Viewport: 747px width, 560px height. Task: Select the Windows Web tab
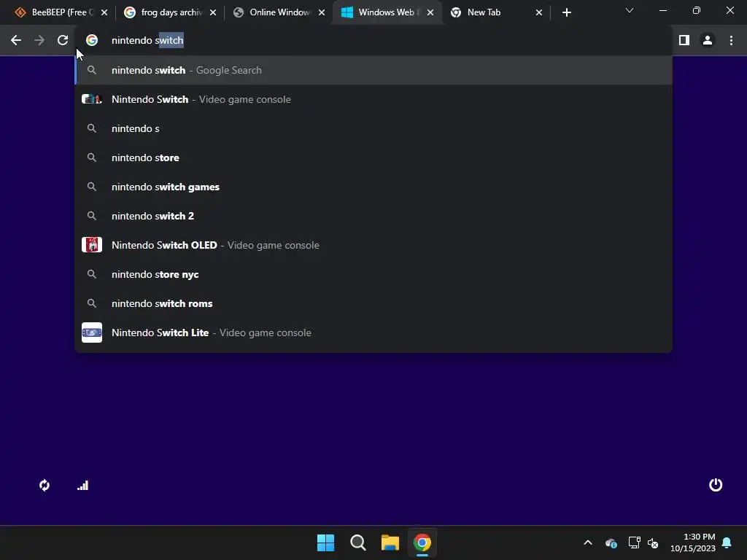tap(387, 12)
